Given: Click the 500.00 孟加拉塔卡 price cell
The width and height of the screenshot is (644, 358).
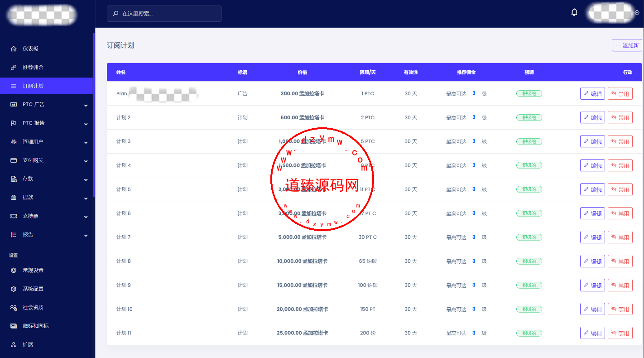Looking at the screenshot, I should pyautogui.click(x=302, y=117).
